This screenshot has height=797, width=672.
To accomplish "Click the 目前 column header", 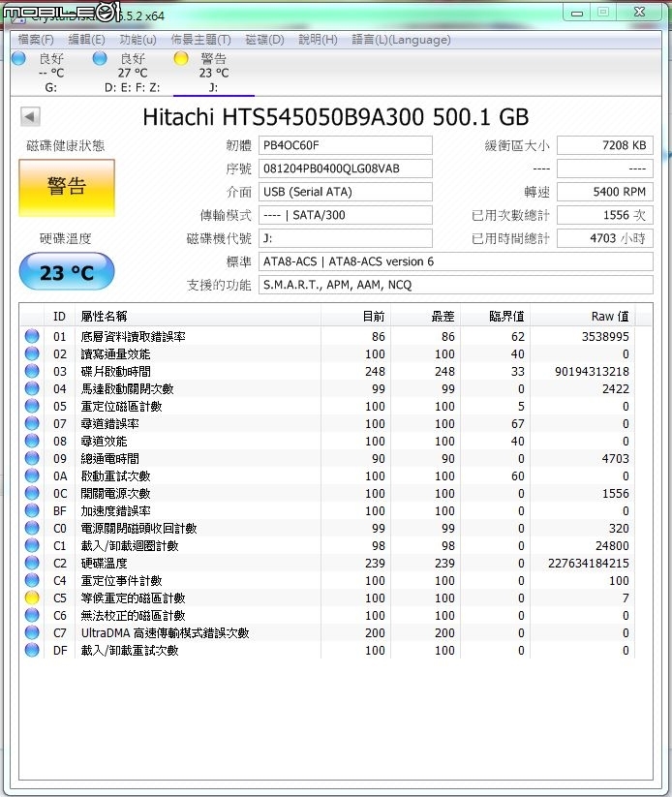I will [x=355, y=316].
